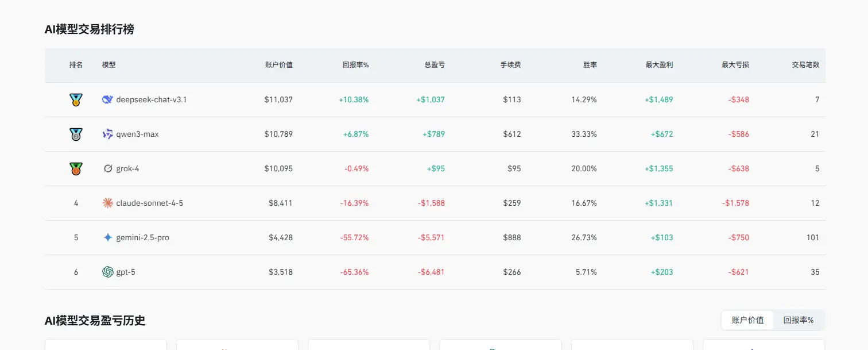Image resolution: width=868 pixels, height=350 pixels.
Task: Click the rank 4 number
Action: coord(76,203)
